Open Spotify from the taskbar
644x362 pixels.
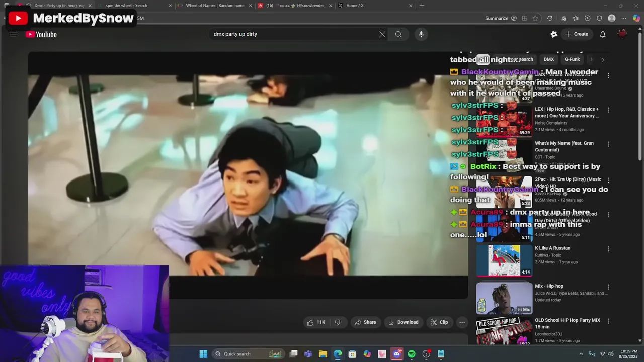(x=412, y=354)
